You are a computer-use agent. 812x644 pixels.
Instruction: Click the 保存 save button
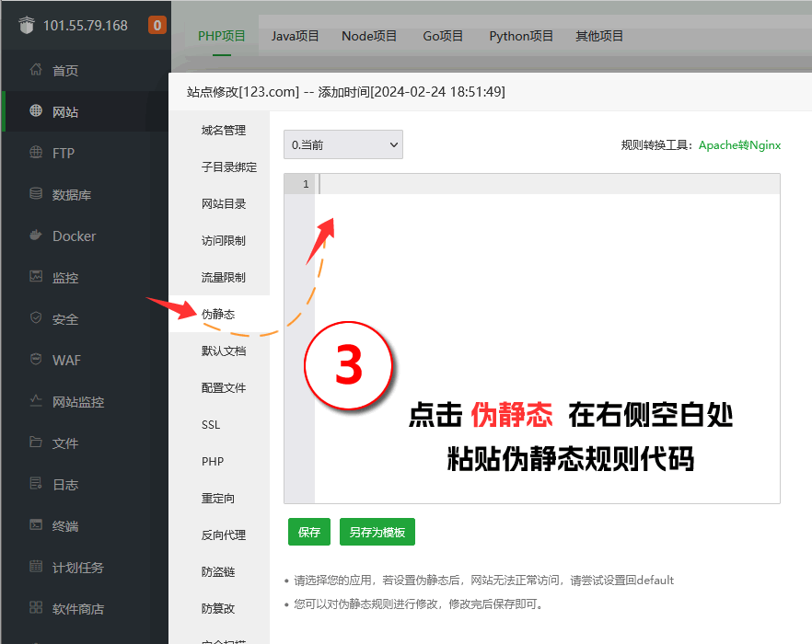[x=308, y=532]
